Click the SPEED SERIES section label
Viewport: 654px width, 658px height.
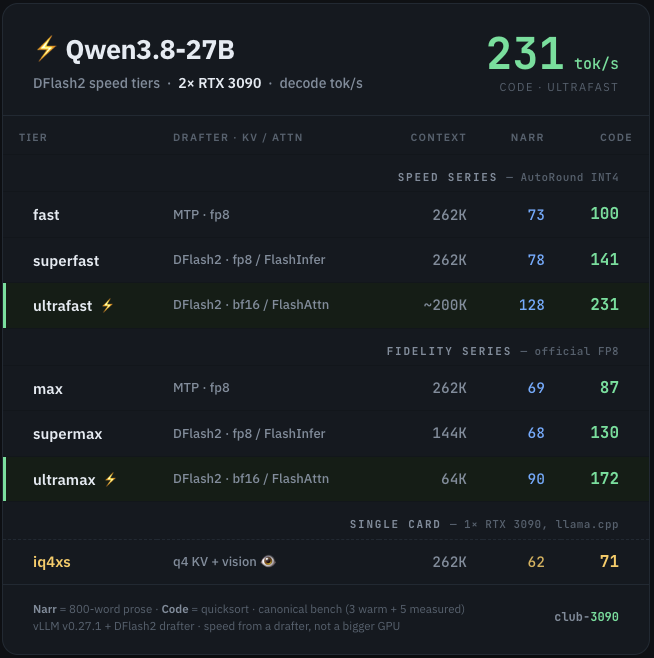(447, 177)
